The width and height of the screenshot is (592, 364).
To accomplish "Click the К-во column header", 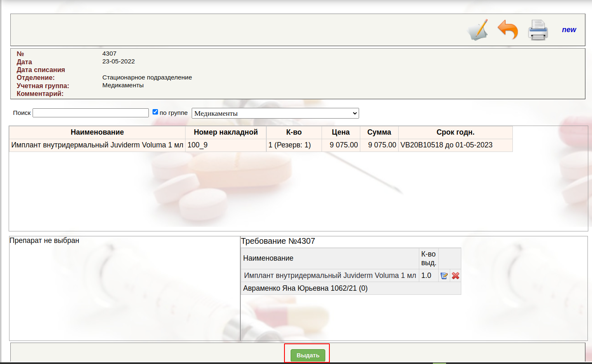I will pos(294,132).
